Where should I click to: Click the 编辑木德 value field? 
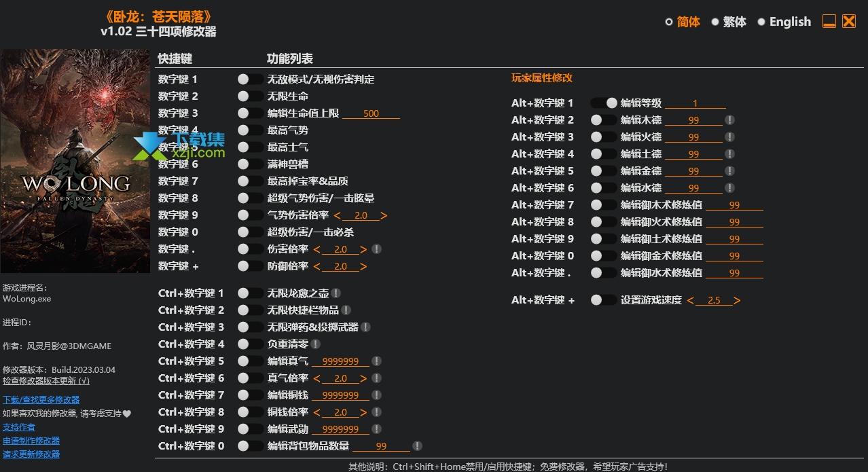pos(693,120)
